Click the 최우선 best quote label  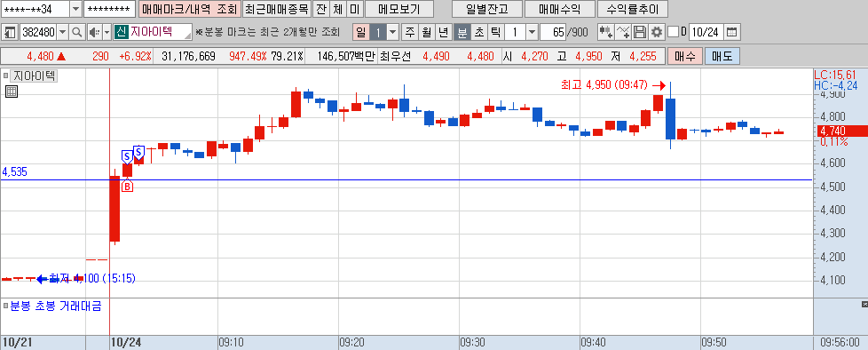coord(396,57)
